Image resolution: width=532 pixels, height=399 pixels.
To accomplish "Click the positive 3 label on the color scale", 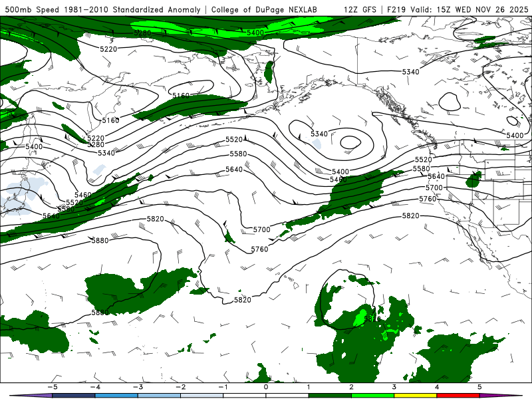I will click(394, 387).
